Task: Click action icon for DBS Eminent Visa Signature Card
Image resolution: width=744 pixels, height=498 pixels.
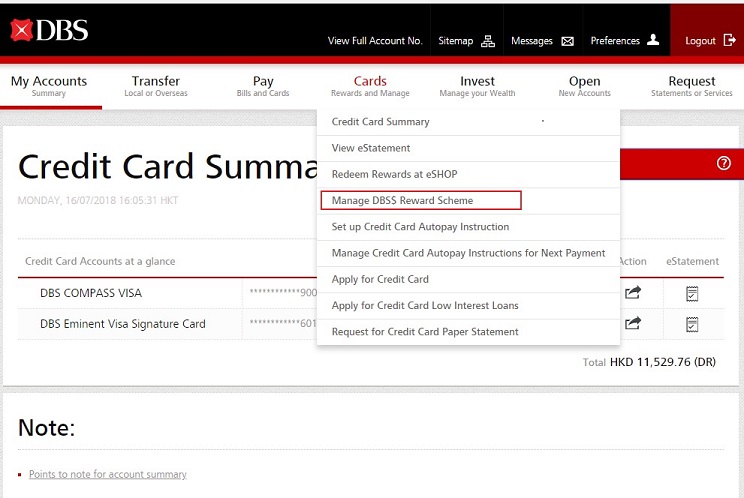Action: click(x=633, y=324)
